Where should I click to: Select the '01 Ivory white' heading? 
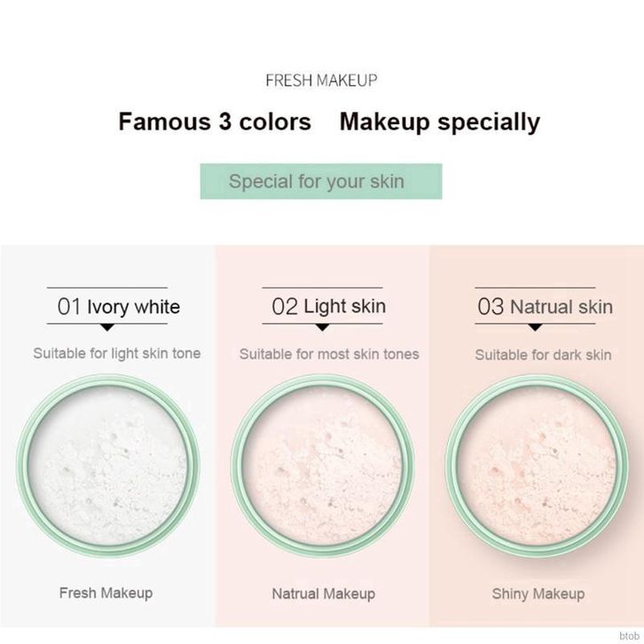pyautogui.click(x=118, y=306)
